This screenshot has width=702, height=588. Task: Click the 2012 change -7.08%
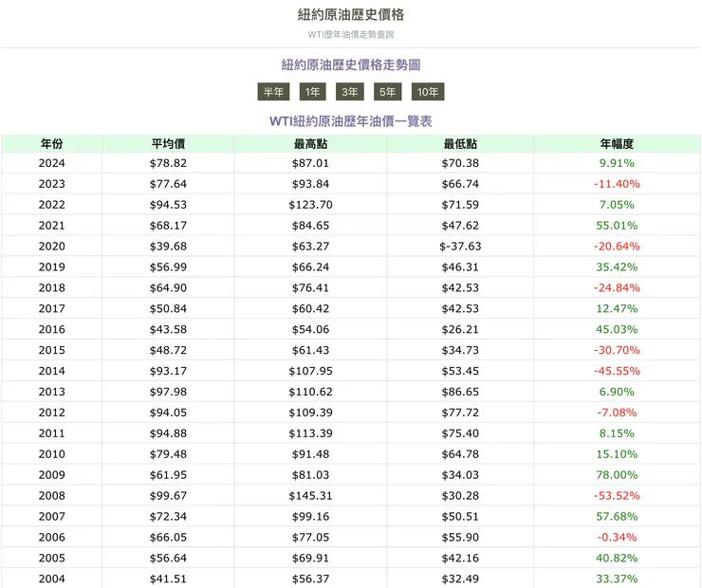click(617, 413)
